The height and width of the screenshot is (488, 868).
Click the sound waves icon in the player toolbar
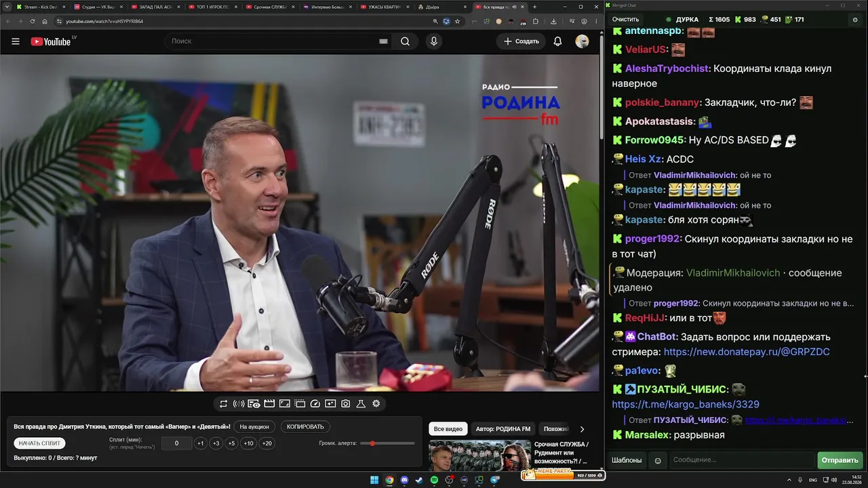239,404
